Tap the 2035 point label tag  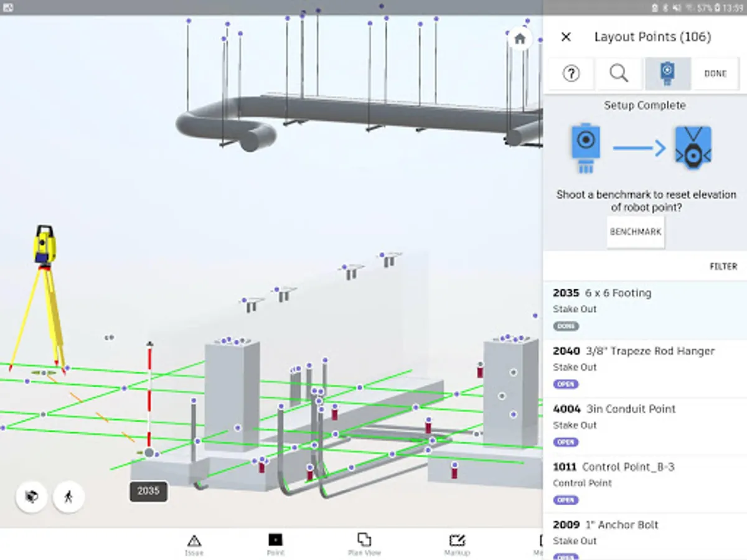[148, 491]
